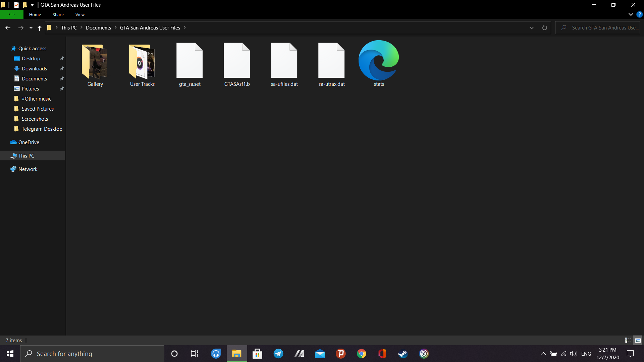This screenshot has height=362, width=644.
Task: Click Documents in the breadcrumb path
Action: [x=98, y=28]
